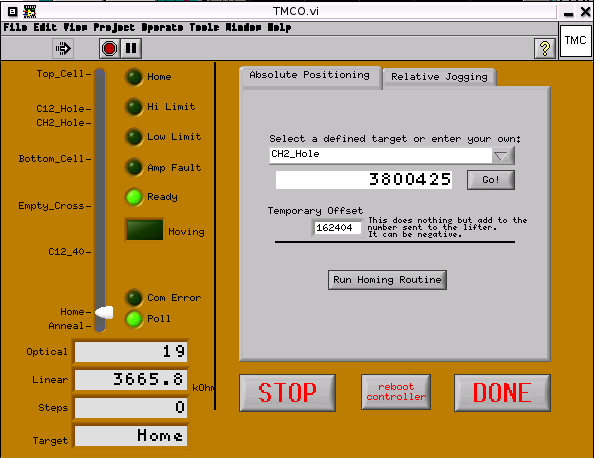Switch to the Relative Jogging tab

coord(439,77)
